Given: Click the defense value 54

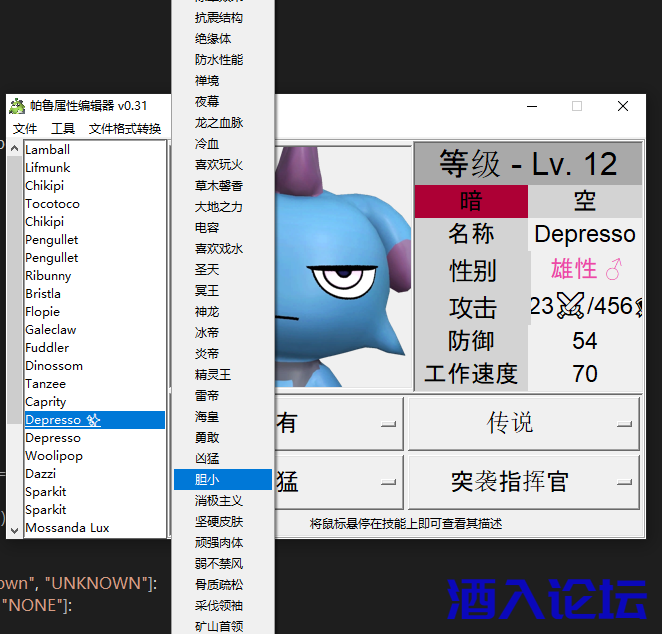Looking at the screenshot, I should [585, 341].
